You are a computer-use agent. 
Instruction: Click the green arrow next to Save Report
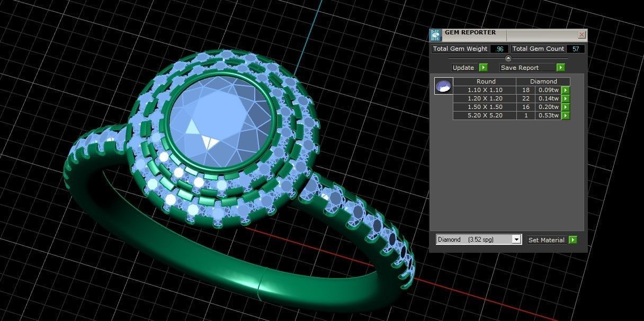click(x=561, y=68)
